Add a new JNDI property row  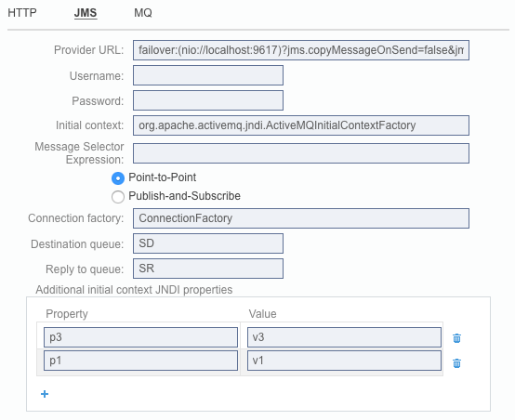tap(45, 394)
